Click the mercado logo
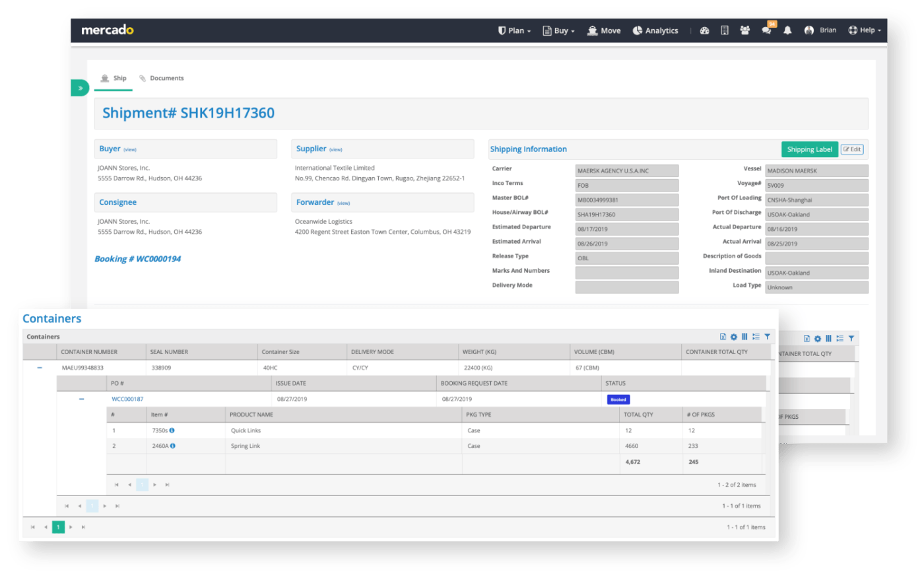 pos(108,30)
